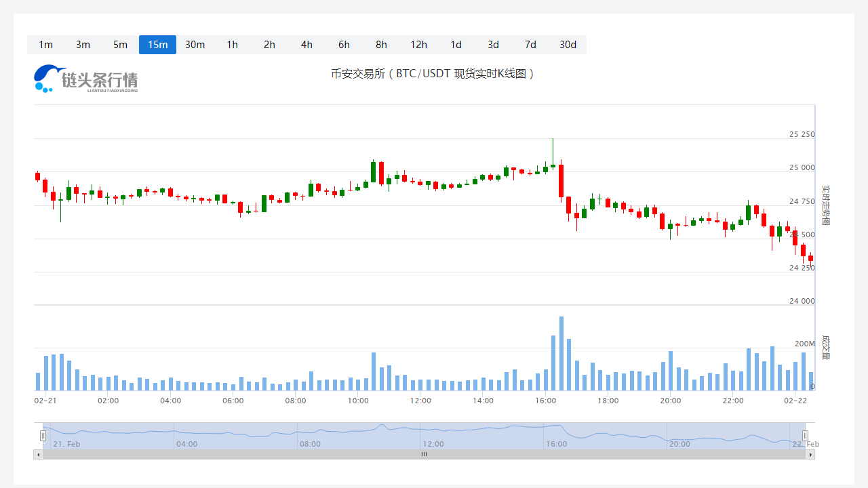Click the 链头条行情 logo

pyautogui.click(x=86, y=79)
